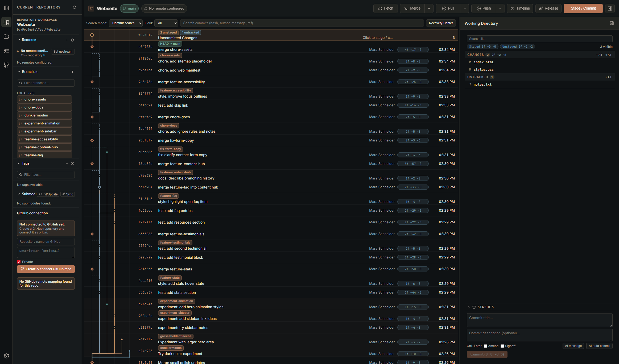619x364 pixels.
Task: Open Pull options dropdown arrow
Action: point(464,9)
